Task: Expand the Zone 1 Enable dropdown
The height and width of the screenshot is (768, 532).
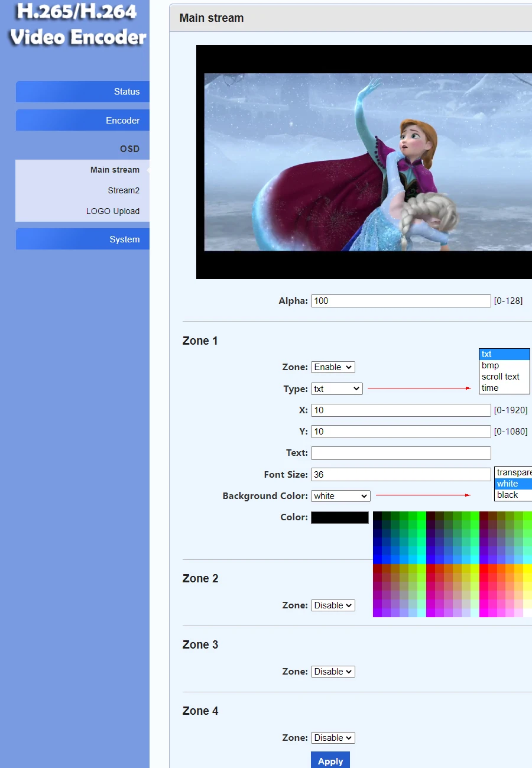Action: tap(333, 367)
